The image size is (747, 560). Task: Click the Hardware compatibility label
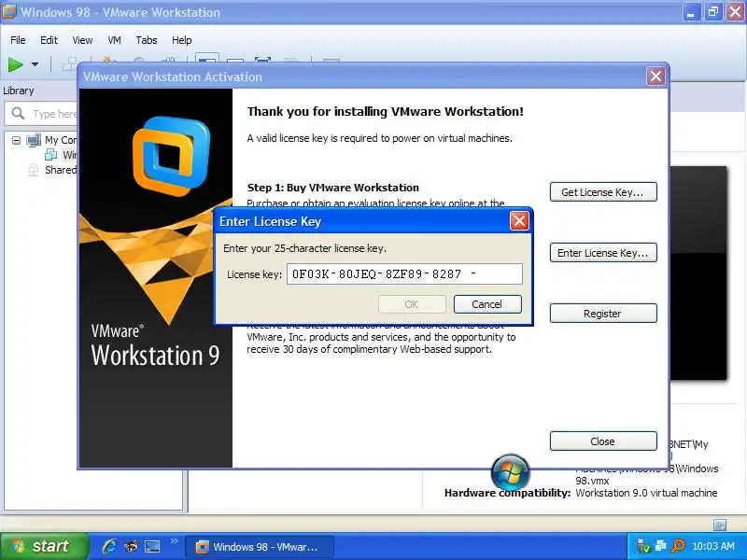pyautogui.click(x=507, y=493)
